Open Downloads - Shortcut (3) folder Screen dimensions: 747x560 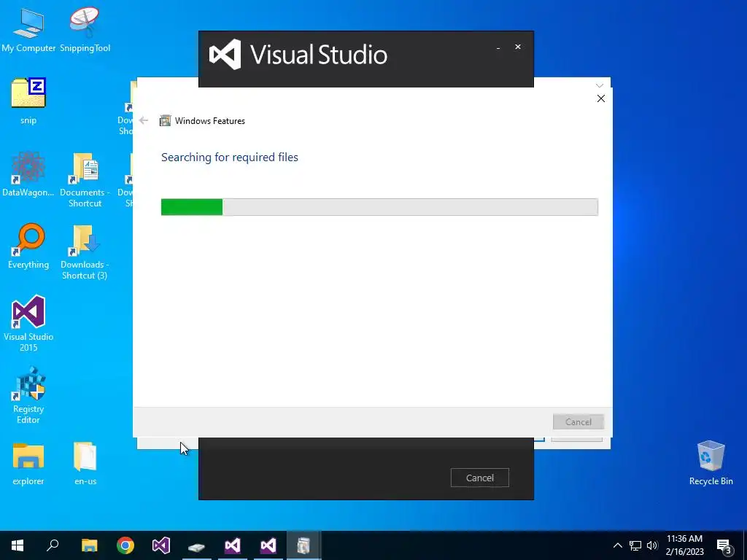[x=85, y=252]
